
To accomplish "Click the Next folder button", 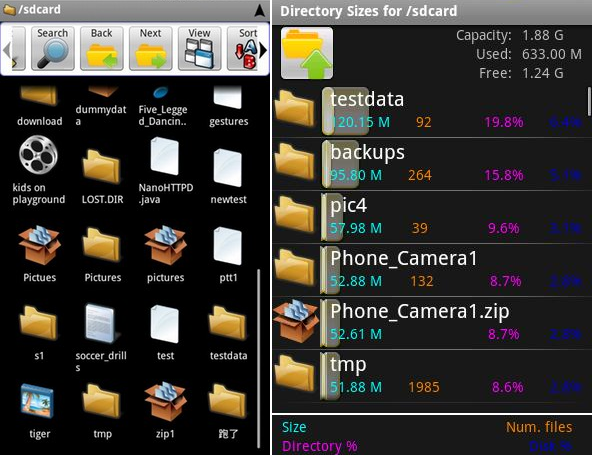I will click(x=151, y=48).
